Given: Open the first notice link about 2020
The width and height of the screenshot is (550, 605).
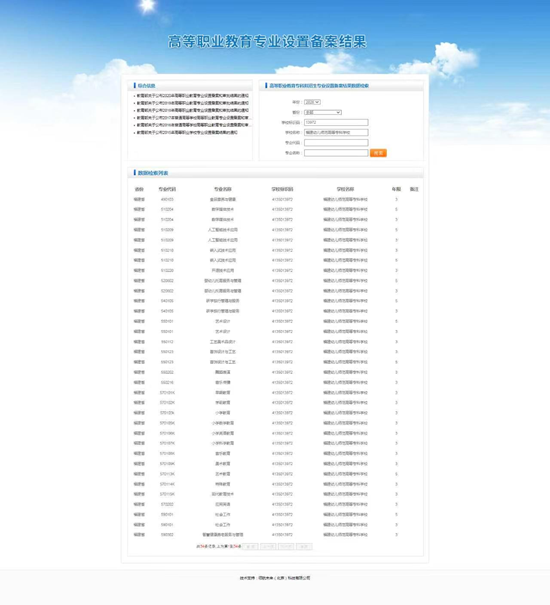Looking at the screenshot, I should [x=193, y=96].
